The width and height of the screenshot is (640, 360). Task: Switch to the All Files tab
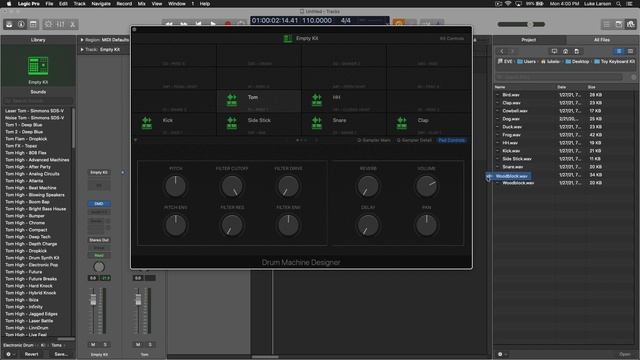(x=602, y=40)
